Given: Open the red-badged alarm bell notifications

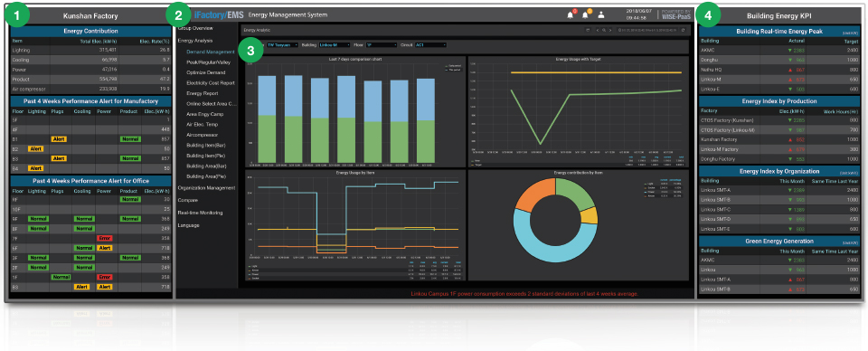Looking at the screenshot, I should point(571,14).
